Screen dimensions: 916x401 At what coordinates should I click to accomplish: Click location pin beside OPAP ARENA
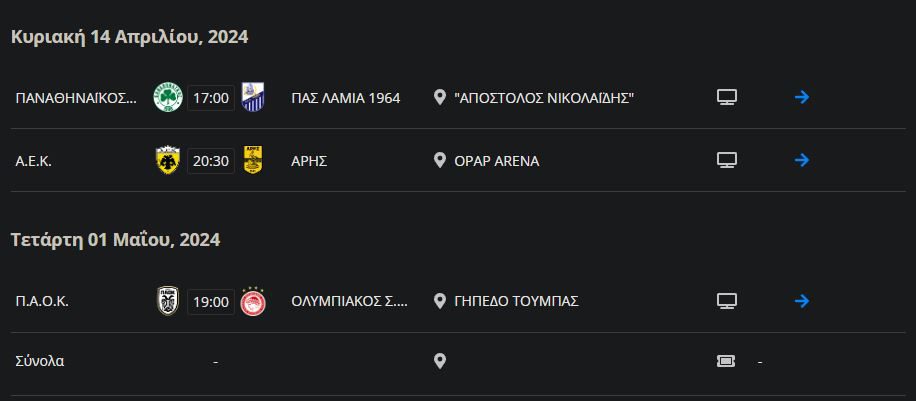point(439,160)
